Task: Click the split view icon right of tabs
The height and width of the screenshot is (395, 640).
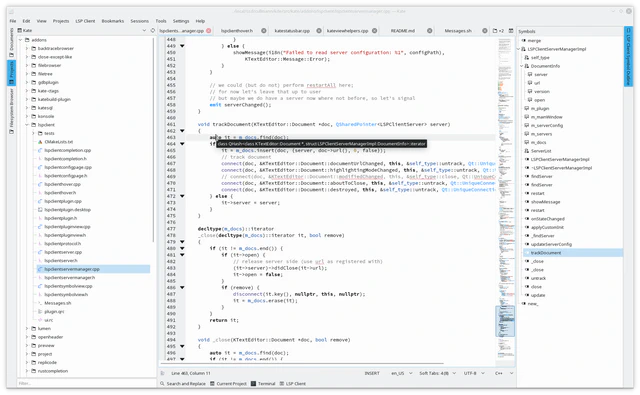Action: pos(511,31)
